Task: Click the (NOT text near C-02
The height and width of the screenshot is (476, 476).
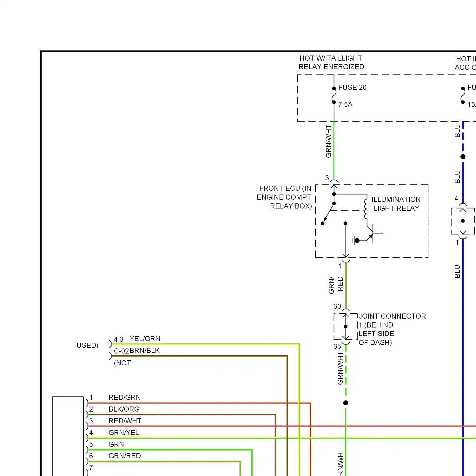Action: coord(122,363)
